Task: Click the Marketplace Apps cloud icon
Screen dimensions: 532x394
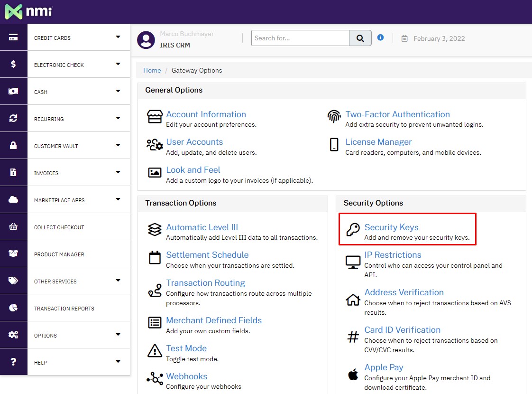Action: click(x=13, y=199)
